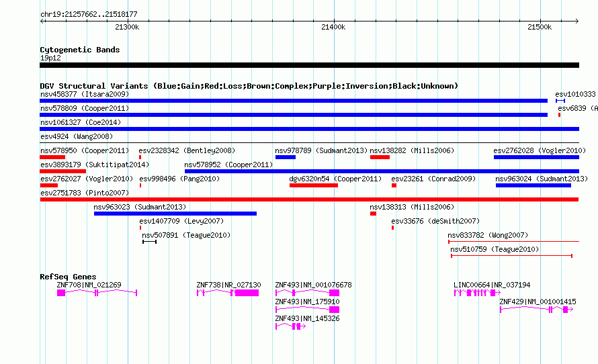
Task: Click the ZNF493|NM_175910 transcript glyph
Action: [x=307, y=310]
